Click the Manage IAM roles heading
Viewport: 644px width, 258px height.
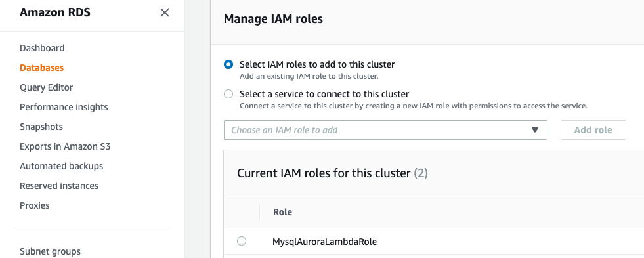pyautogui.click(x=273, y=19)
